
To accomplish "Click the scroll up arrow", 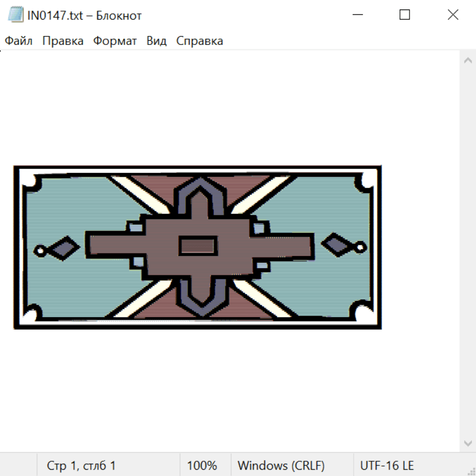I will pos(468,61).
